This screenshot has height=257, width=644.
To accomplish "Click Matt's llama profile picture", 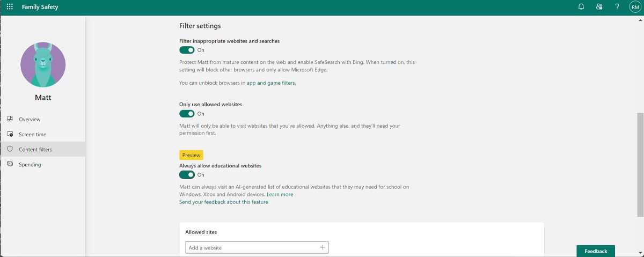I will [43, 64].
